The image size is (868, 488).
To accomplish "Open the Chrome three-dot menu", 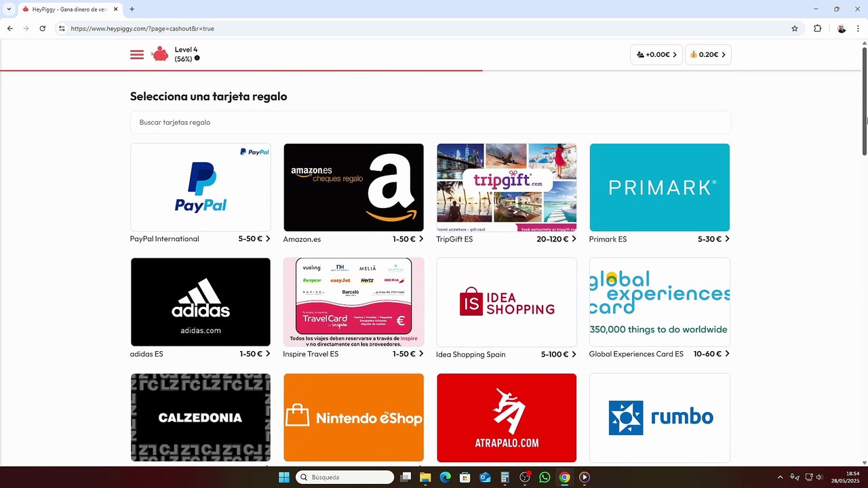I will pos(859,28).
